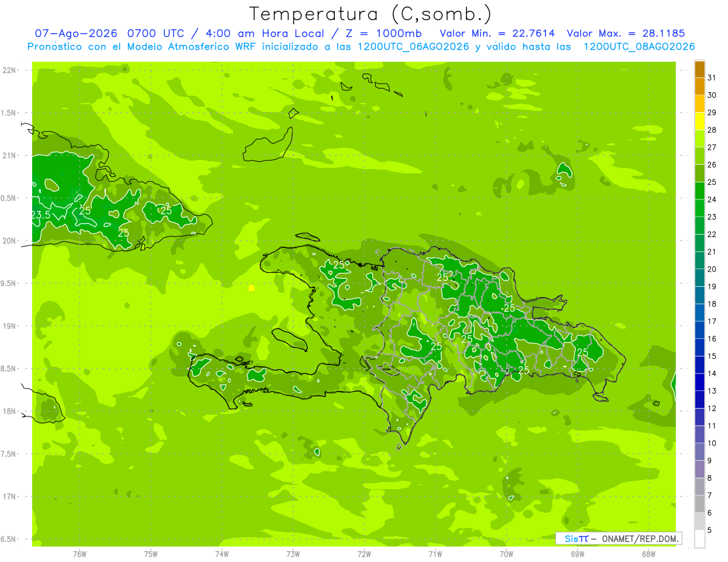Click the "26" label on the colorbar

712,164
